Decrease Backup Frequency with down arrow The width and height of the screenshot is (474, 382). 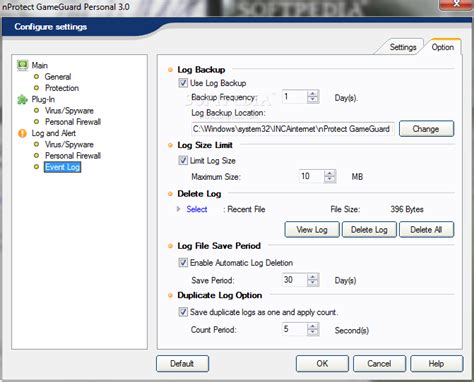pyautogui.click(x=313, y=100)
